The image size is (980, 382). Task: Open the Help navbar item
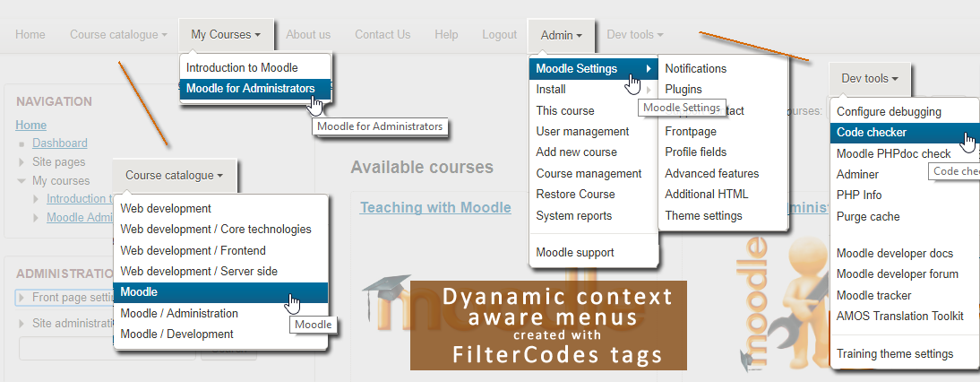point(446,35)
